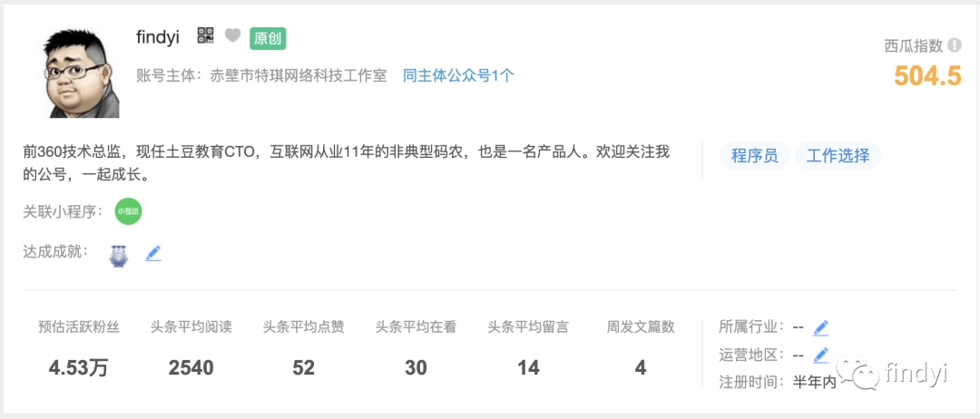Click the 周发文篇数 value 4

[641, 368]
